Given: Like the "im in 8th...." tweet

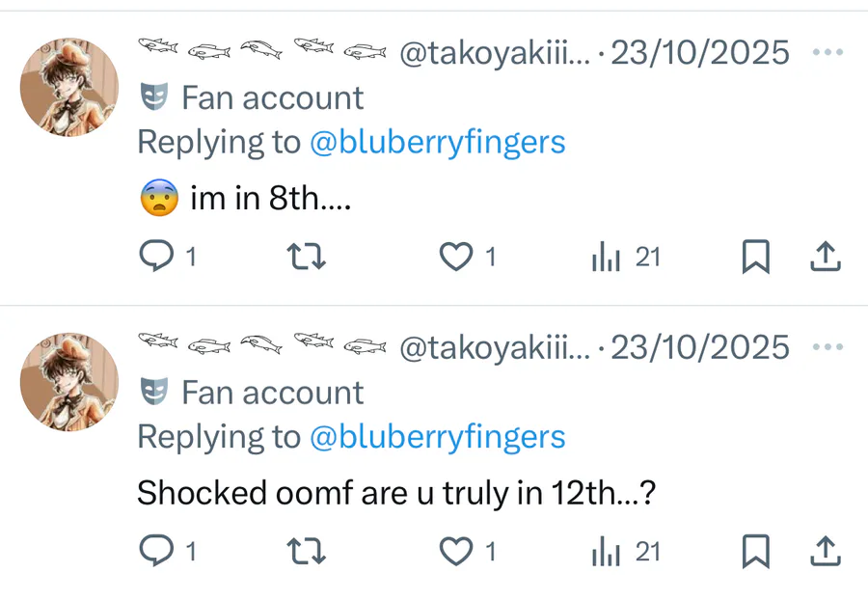Looking at the screenshot, I should (x=454, y=257).
